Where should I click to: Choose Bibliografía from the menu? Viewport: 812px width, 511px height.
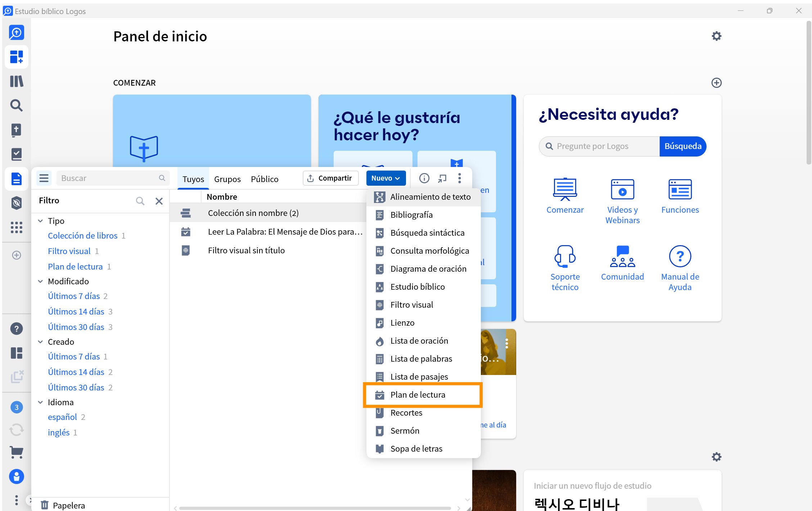423,215
